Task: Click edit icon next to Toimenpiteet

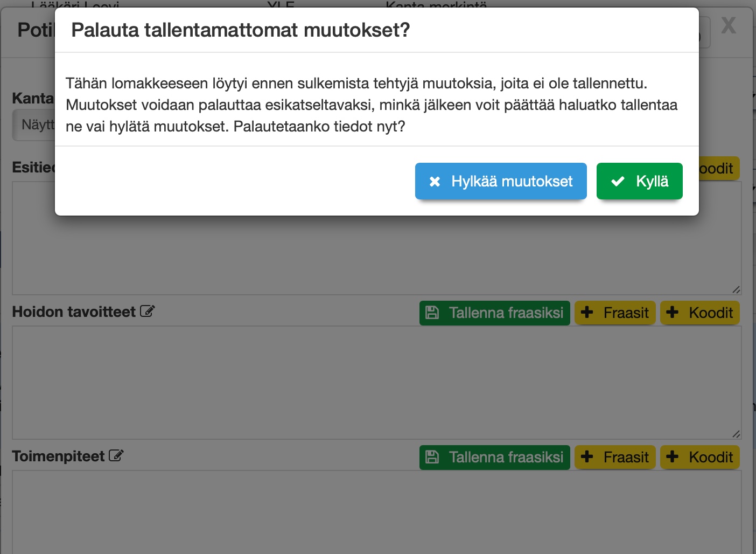Action: (x=116, y=456)
